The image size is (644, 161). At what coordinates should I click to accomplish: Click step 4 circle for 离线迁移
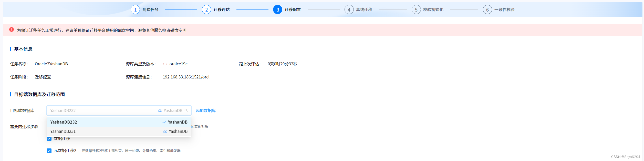[349, 10]
